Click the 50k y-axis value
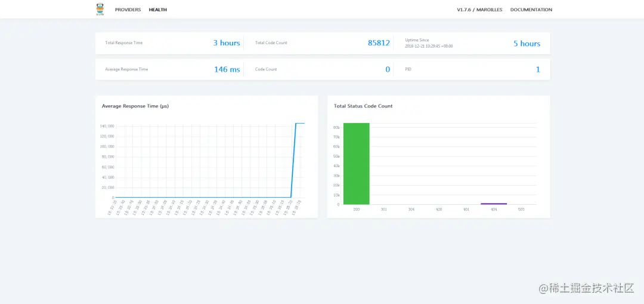The width and height of the screenshot is (644, 304). (336, 156)
